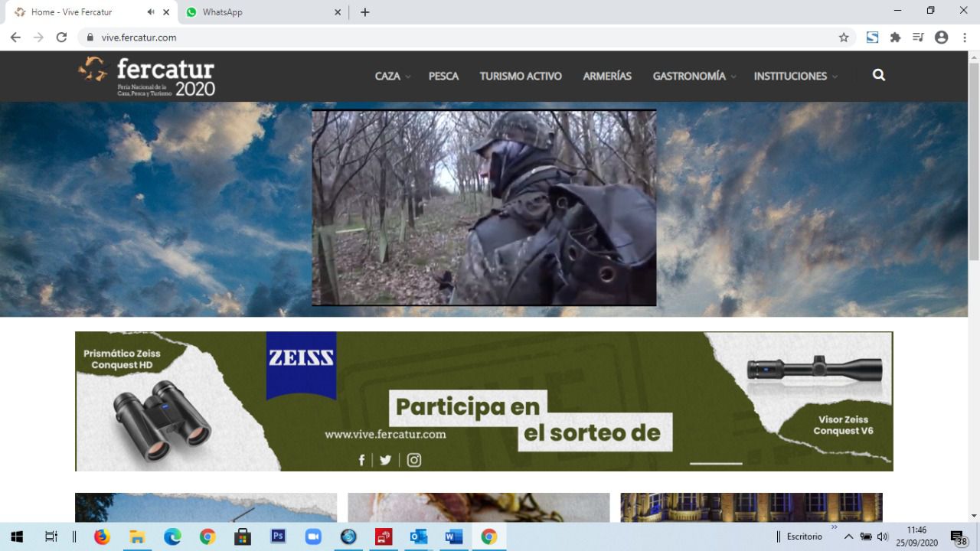The height and width of the screenshot is (551, 980).
Task: Go back to previous page
Action: (x=15, y=37)
